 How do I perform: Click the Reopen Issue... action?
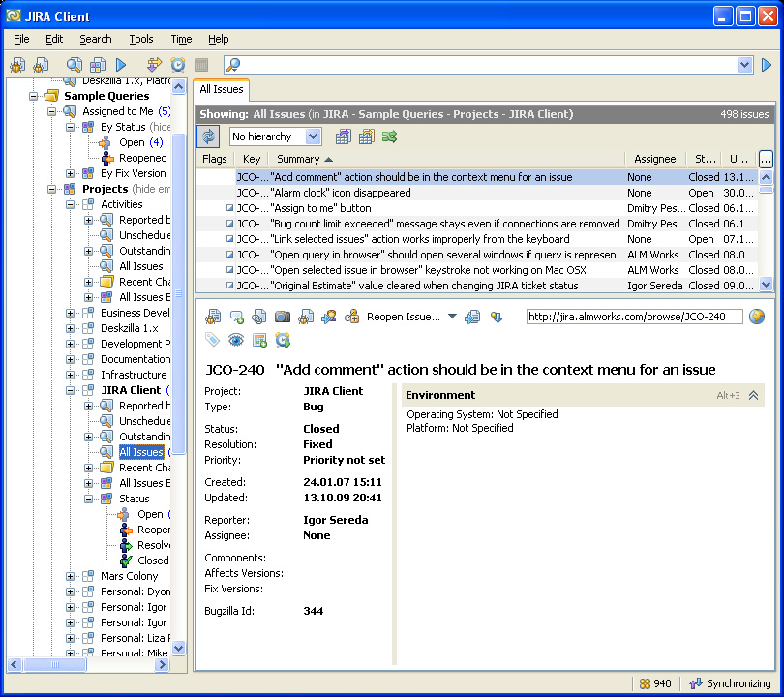(x=404, y=317)
